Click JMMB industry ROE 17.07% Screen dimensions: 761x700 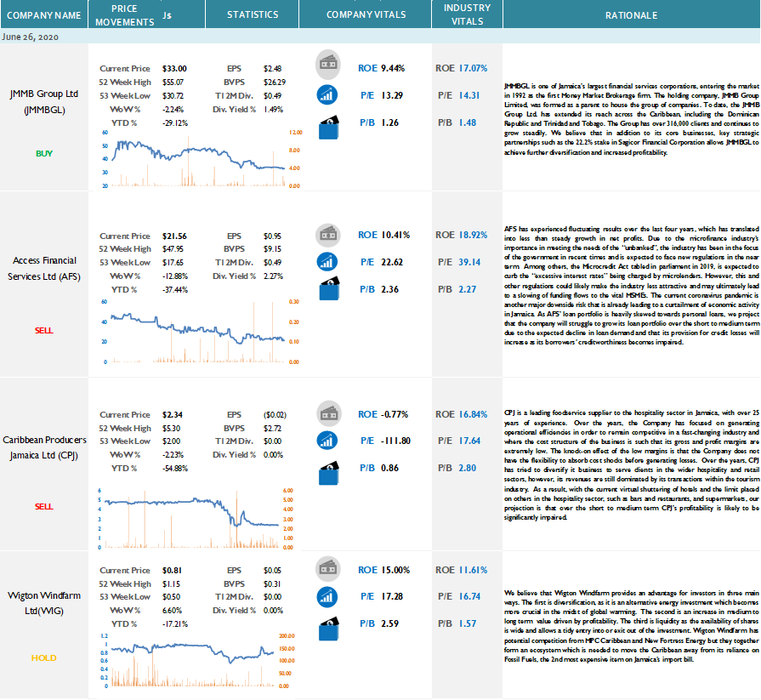click(x=473, y=68)
